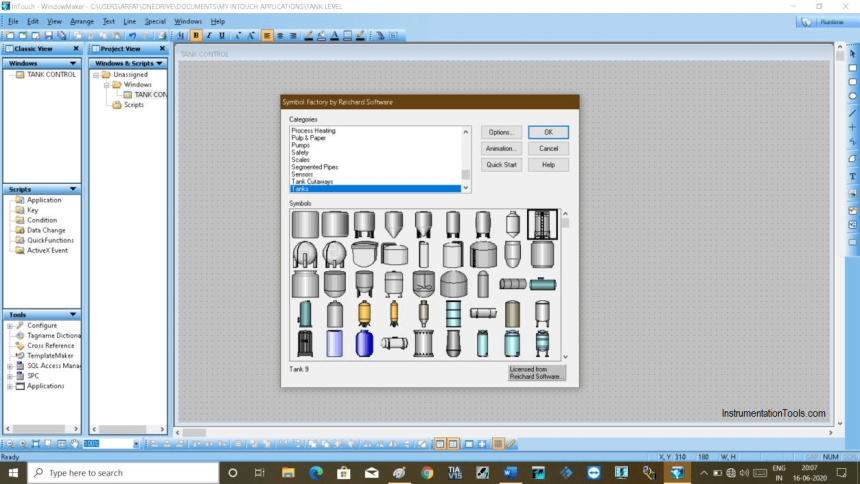Image resolution: width=860 pixels, height=484 pixels.
Task: Open the Windows panel dropdown
Action: pos(73,64)
